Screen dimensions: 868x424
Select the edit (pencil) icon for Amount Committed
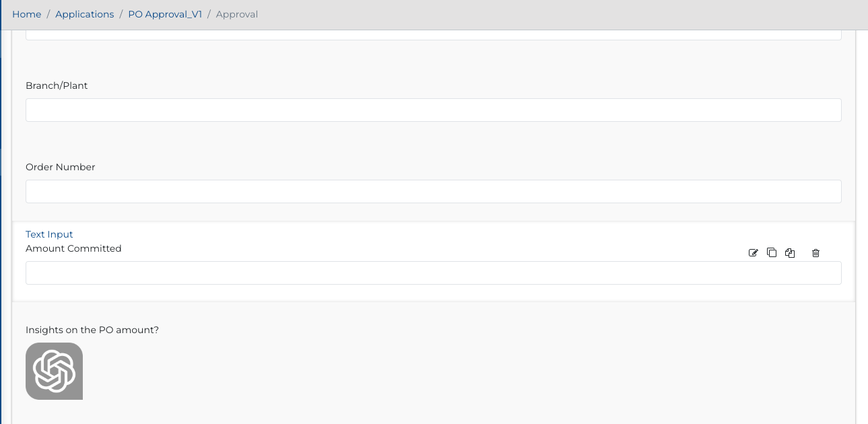pyautogui.click(x=753, y=252)
